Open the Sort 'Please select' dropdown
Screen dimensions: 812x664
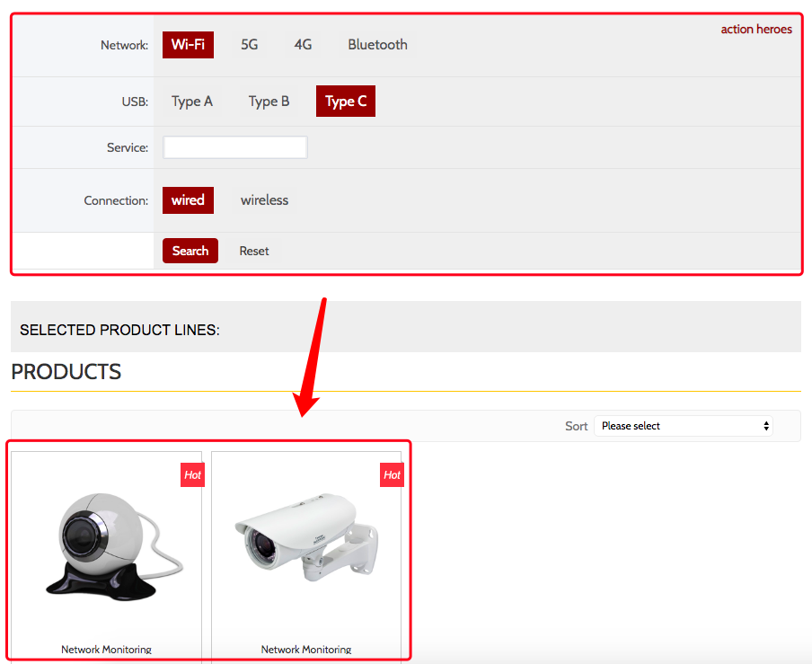pyautogui.click(x=683, y=426)
